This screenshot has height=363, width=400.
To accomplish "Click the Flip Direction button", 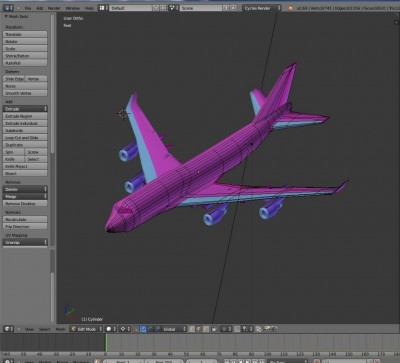I will 25,227.
